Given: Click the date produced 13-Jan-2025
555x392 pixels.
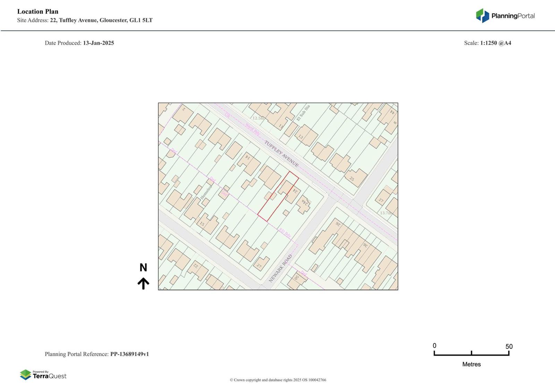Looking at the screenshot, I should click(x=98, y=43).
